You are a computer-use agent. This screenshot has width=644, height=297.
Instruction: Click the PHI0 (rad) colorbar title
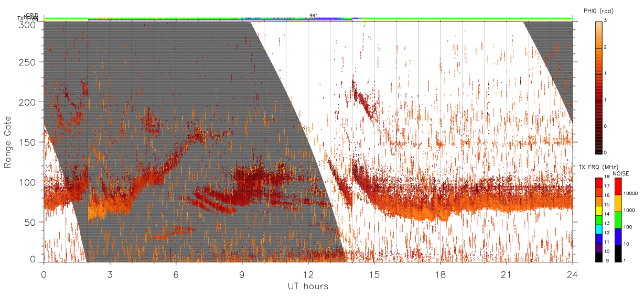599,11
